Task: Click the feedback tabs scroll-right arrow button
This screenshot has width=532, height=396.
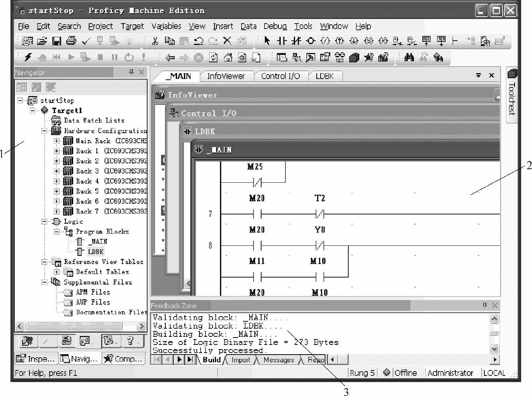Action: point(179,360)
